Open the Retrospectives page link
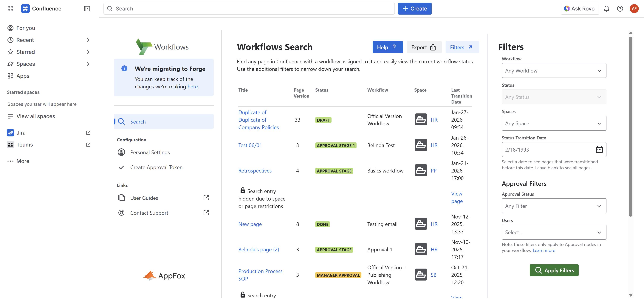 (x=255, y=171)
